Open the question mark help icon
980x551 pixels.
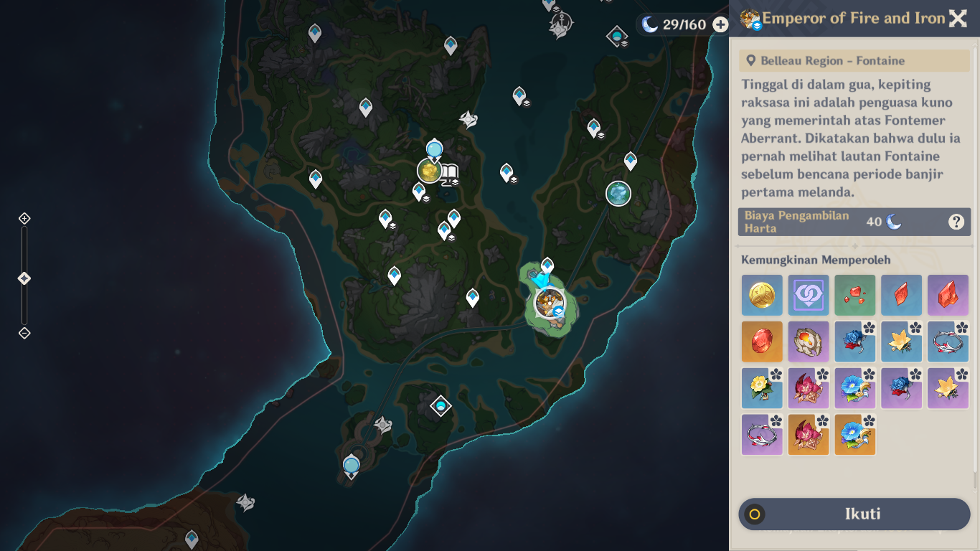tap(956, 222)
